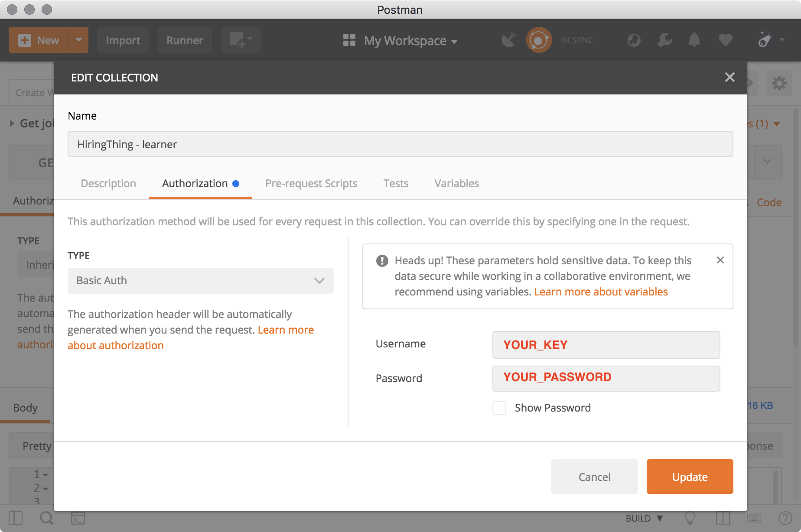
Task: Open the wrench settings icon
Action: (664, 40)
